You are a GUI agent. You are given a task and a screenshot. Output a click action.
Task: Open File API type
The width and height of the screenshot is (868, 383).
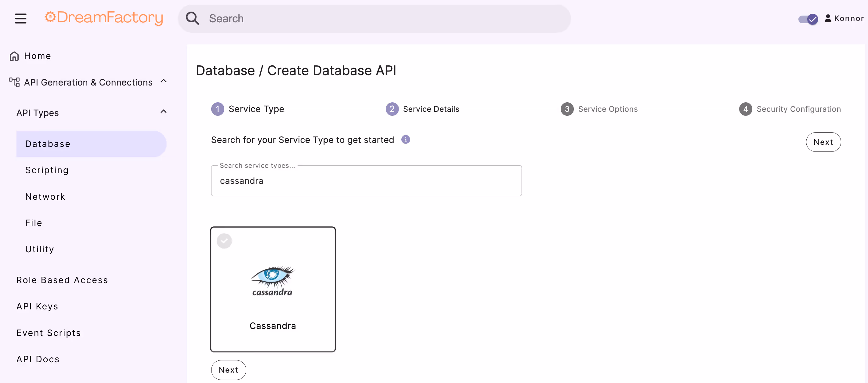(33, 223)
